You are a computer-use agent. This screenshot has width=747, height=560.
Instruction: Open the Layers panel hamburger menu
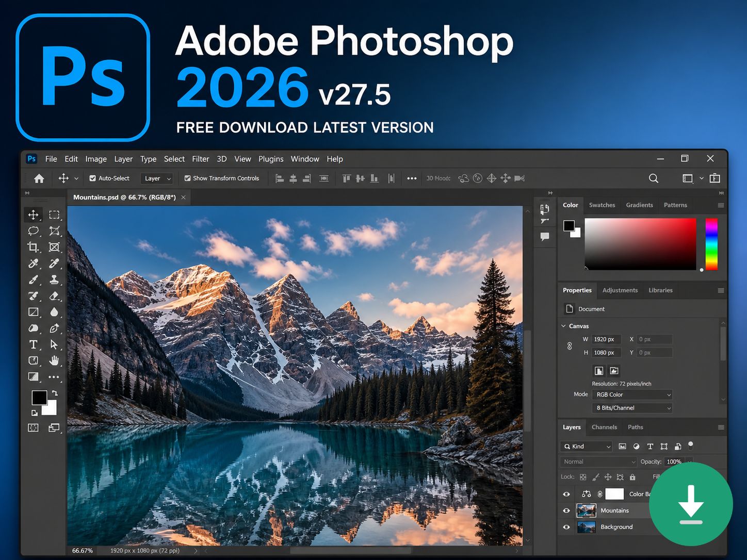click(721, 427)
